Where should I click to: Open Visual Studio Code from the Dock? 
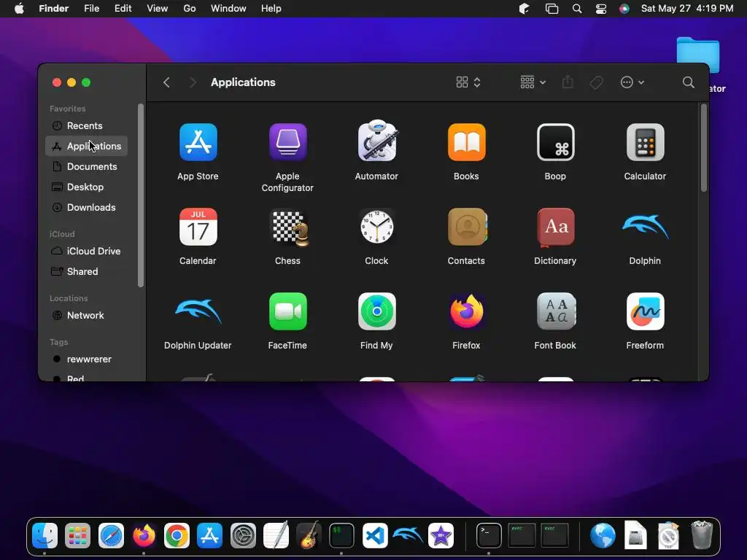pos(375,536)
